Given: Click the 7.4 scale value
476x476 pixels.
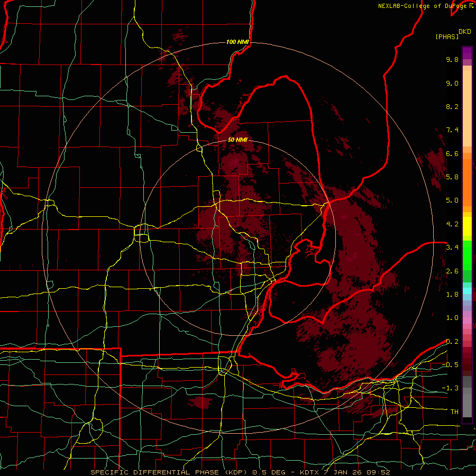Looking at the screenshot, I should pyautogui.click(x=452, y=130).
